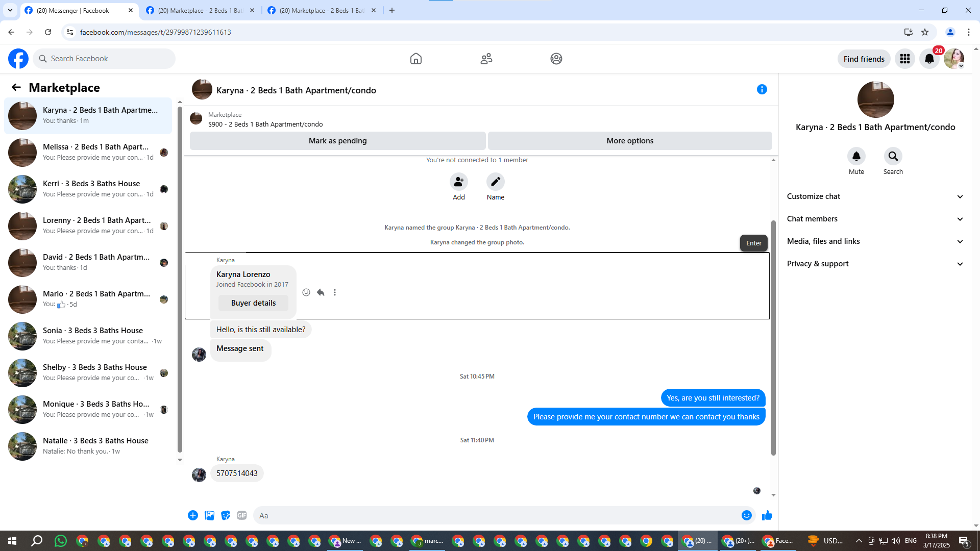The image size is (980, 551).
Task: Mute the conversation with bell icon
Action: pos(856,156)
